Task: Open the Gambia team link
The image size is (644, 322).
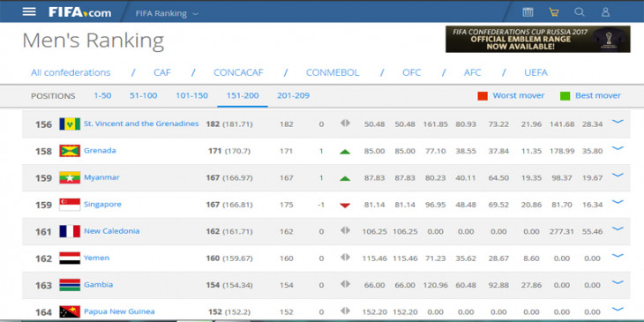Action: pyautogui.click(x=98, y=285)
